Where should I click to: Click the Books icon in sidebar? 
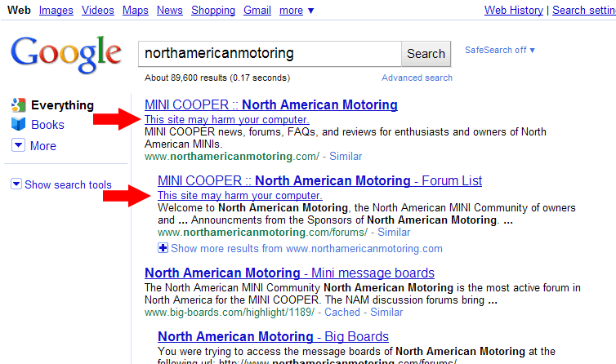(x=18, y=125)
